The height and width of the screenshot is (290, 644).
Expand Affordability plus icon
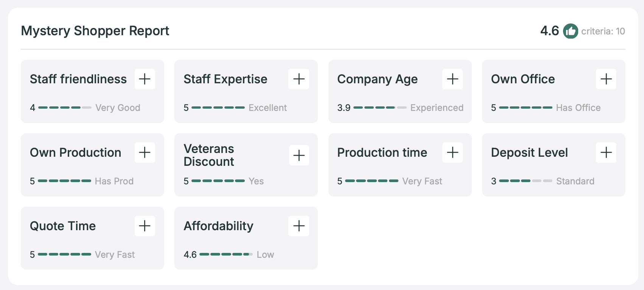(x=299, y=226)
